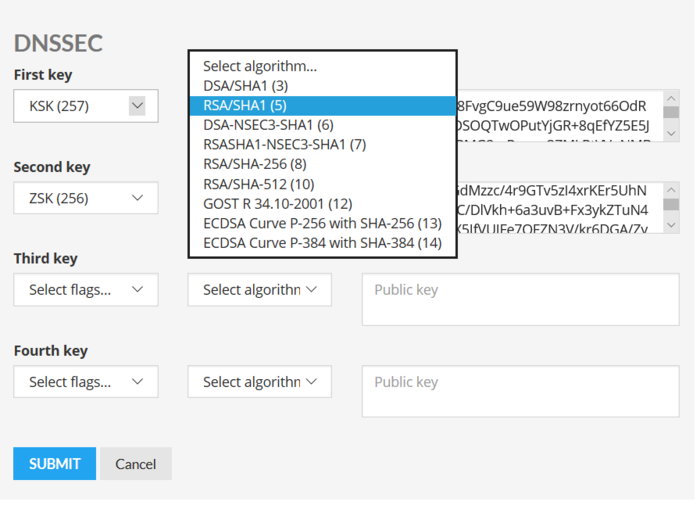Select RSA/SHA1 (5) highlighted option
Viewport: 700px width, 516px height.
(x=322, y=105)
